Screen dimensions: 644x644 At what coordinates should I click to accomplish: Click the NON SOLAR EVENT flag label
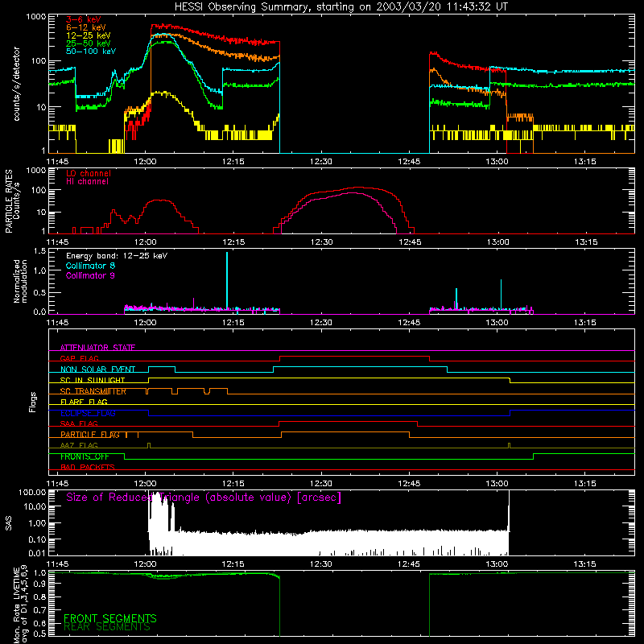pos(97,369)
